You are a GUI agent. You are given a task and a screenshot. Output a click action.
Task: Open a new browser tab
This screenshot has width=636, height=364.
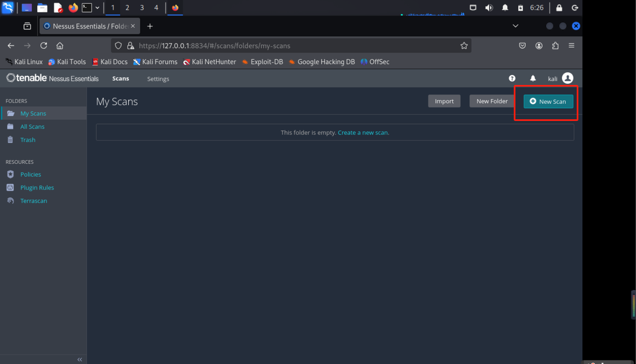[x=150, y=26]
